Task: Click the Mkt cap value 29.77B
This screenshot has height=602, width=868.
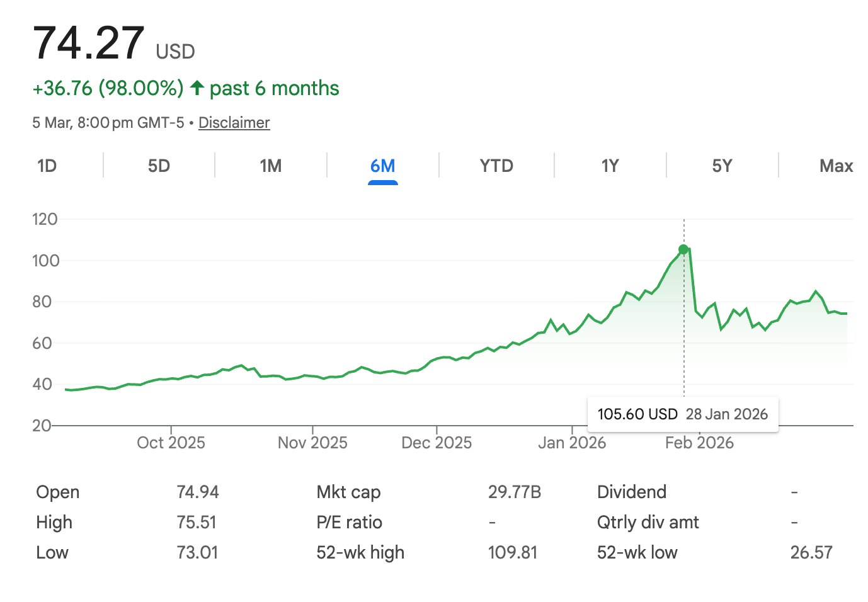Action: coord(515,492)
